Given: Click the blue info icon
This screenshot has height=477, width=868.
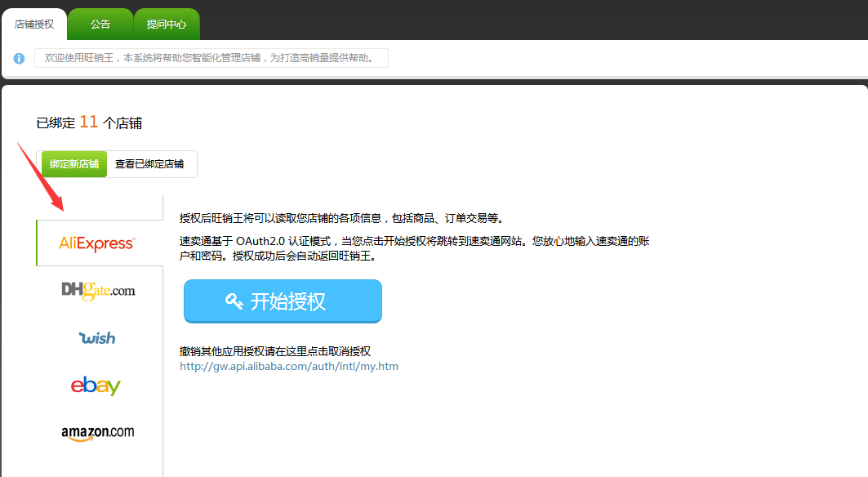Looking at the screenshot, I should pyautogui.click(x=19, y=58).
